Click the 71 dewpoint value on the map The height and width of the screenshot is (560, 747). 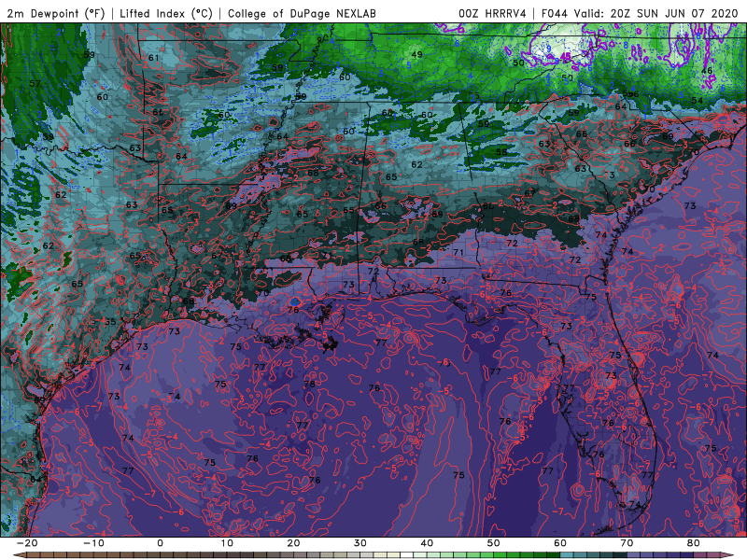tap(458, 252)
